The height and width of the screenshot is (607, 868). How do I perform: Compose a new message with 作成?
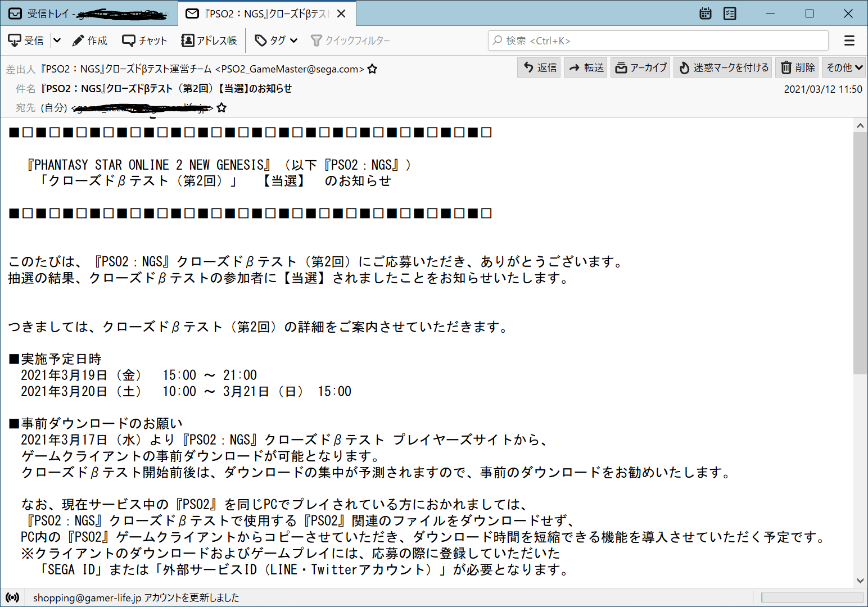coord(90,40)
